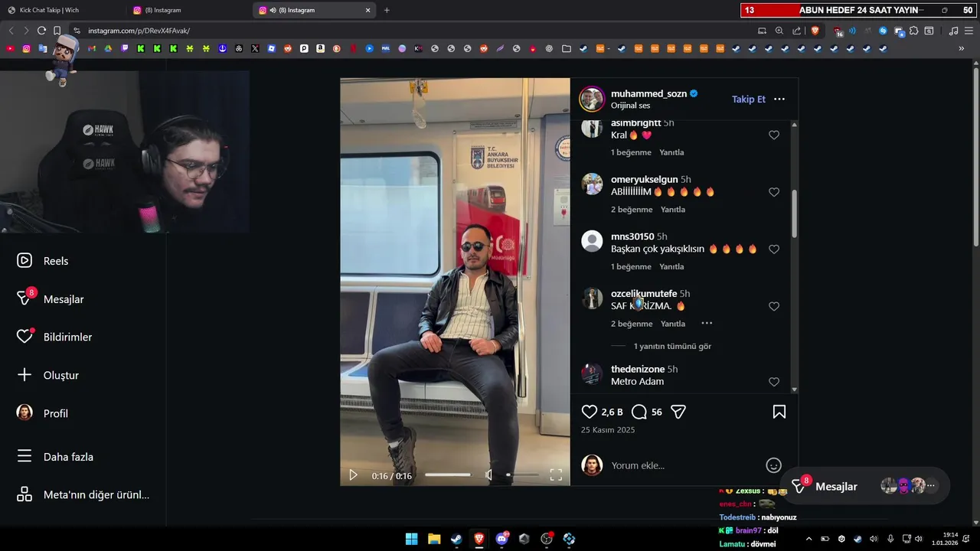Image resolution: width=980 pixels, height=551 pixels.
Task: Switch to second Instagram tab
Action: pos(189,10)
